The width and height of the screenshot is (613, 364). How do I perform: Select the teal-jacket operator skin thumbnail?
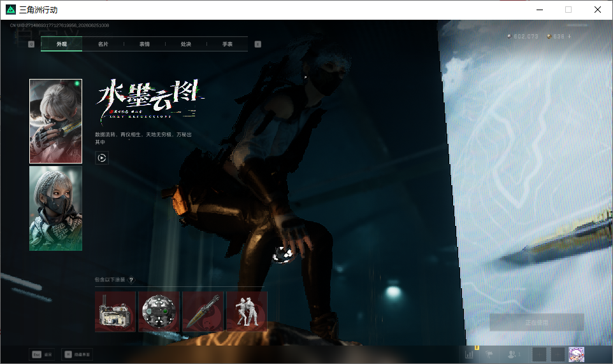[55, 209]
